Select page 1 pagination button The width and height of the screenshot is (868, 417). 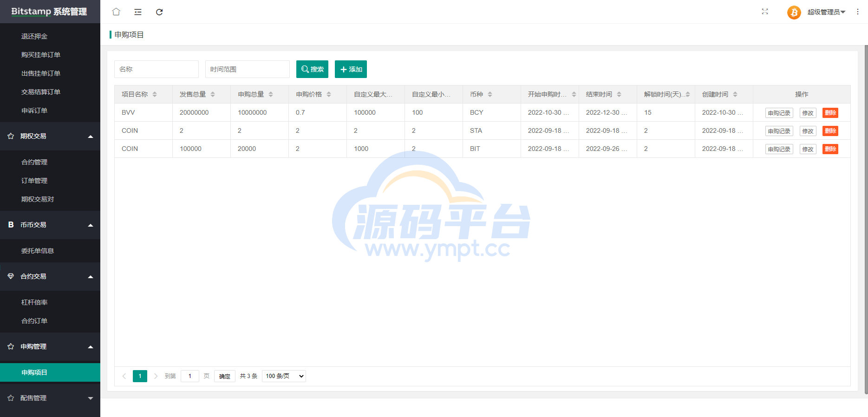coord(140,376)
